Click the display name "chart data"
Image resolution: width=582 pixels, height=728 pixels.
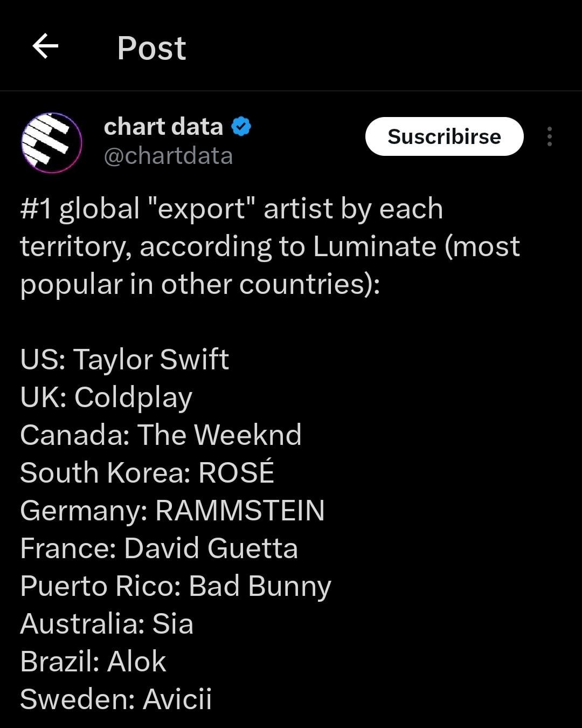coord(162,126)
